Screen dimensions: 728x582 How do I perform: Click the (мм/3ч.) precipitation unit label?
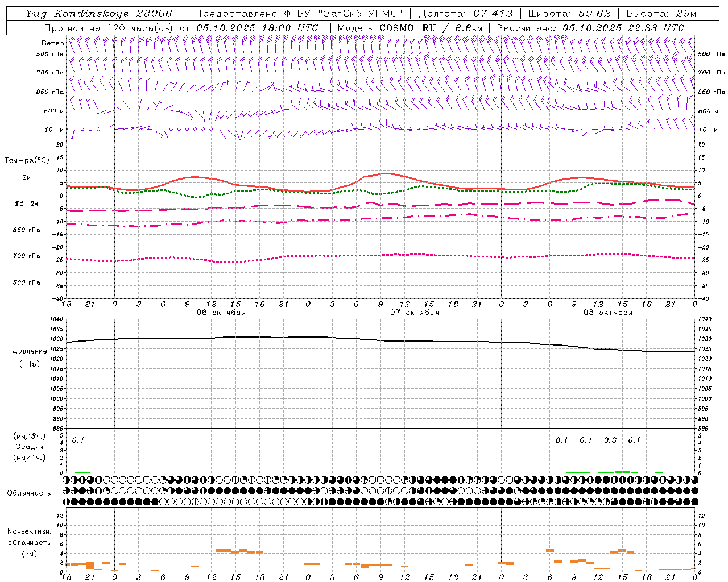(30, 436)
